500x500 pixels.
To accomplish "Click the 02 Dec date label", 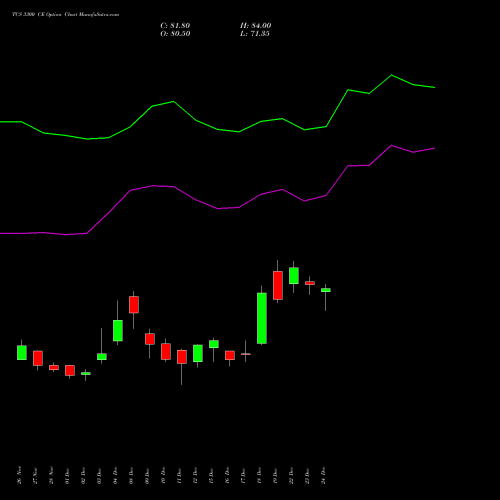I will pyautogui.click(x=83, y=475).
